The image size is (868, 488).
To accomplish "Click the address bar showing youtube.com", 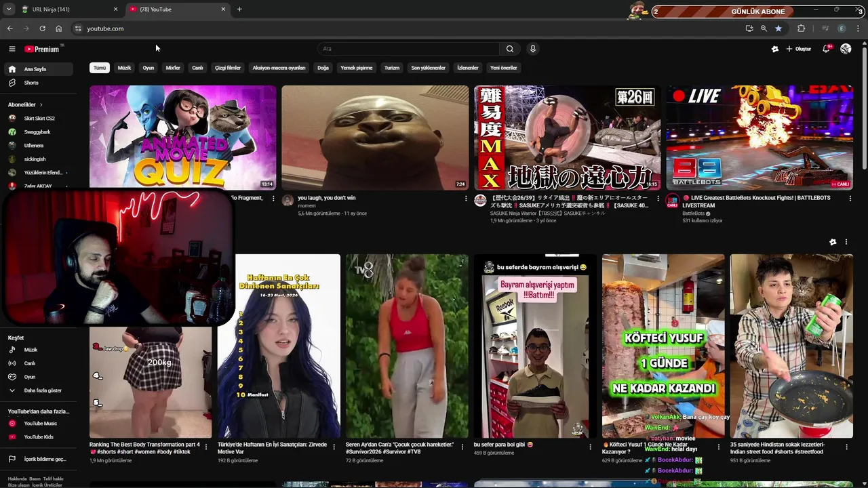I will (407, 28).
